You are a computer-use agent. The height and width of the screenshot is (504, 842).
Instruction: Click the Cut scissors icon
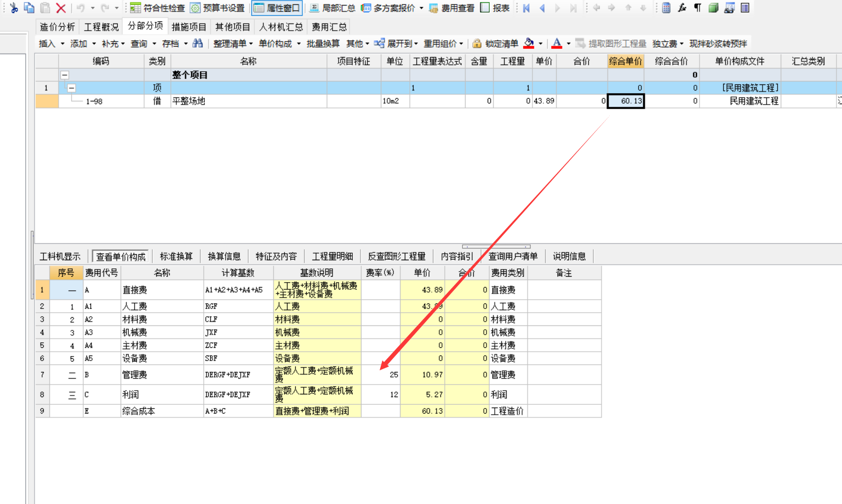pos(14,8)
